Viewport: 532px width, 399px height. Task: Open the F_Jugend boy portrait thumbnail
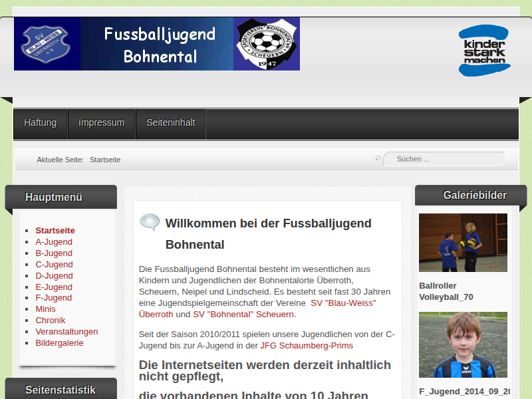463,344
